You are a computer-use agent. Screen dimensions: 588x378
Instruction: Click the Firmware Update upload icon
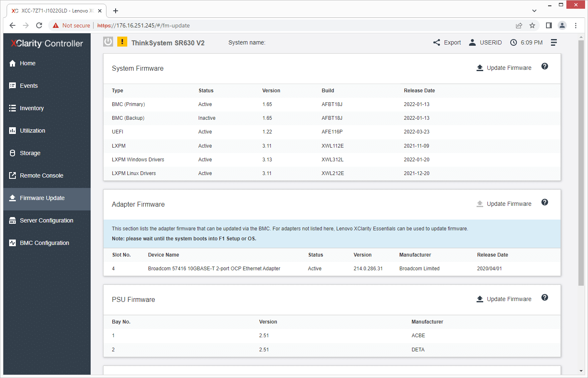tap(12, 198)
